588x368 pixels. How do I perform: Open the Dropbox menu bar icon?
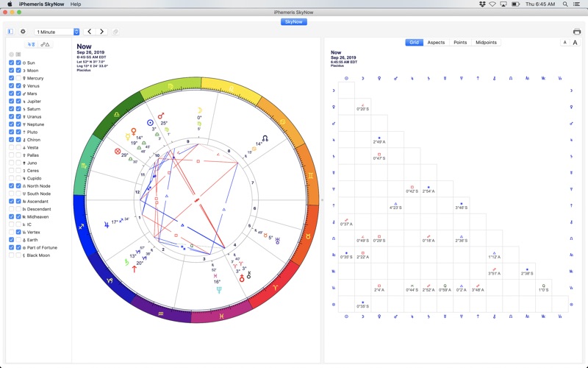[482, 4]
